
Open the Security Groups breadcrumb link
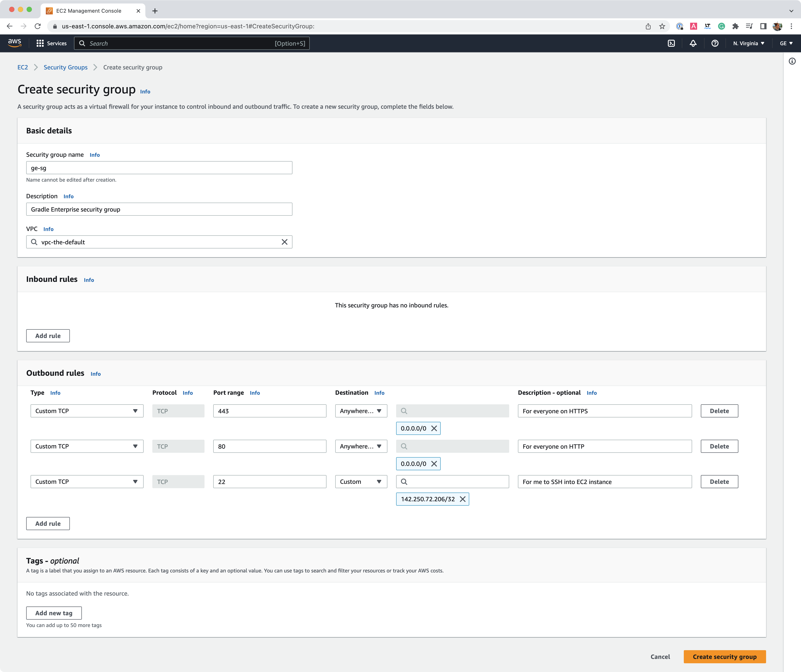click(x=65, y=67)
